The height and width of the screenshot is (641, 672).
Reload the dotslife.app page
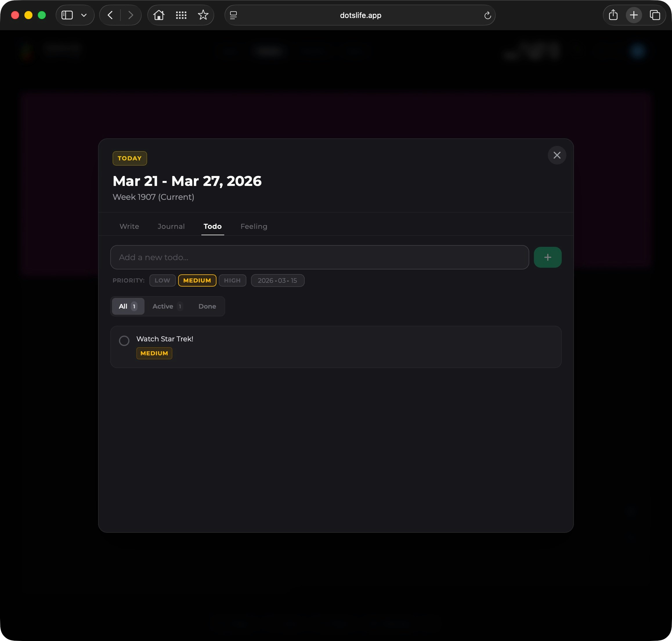click(487, 15)
